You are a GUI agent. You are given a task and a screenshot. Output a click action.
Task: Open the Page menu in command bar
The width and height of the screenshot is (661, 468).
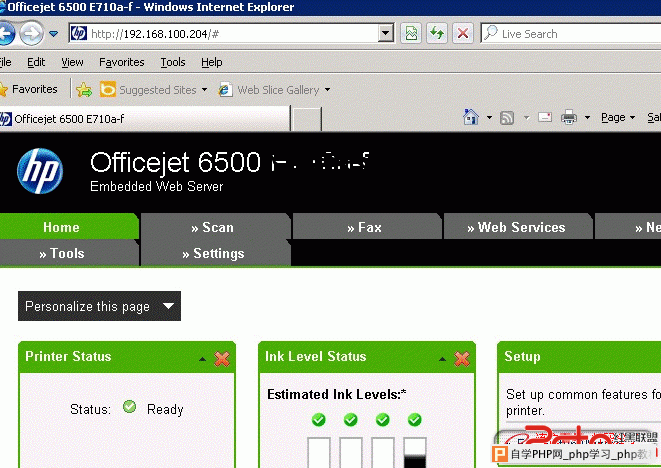click(x=618, y=118)
